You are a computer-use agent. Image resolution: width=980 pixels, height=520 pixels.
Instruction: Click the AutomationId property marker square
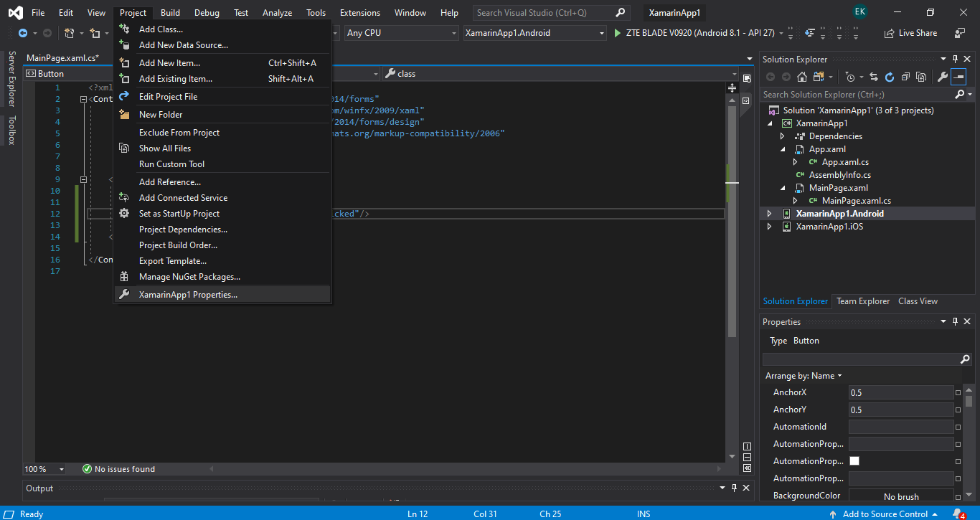958,427
